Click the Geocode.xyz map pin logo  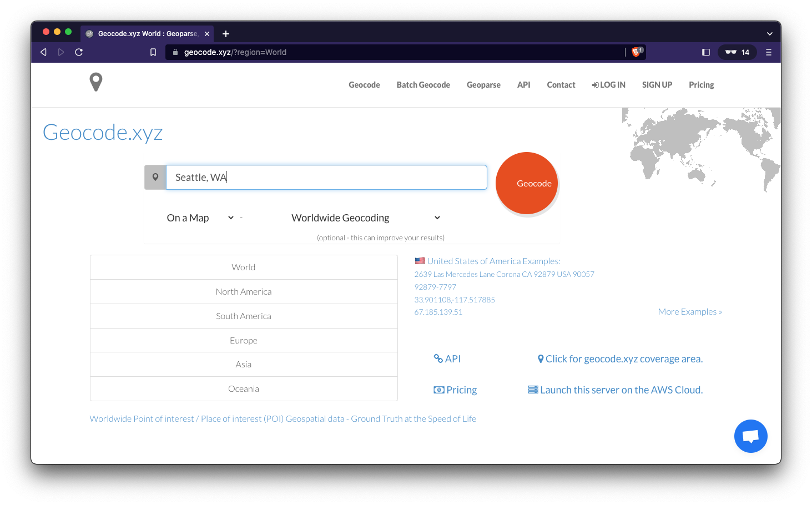coord(96,82)
